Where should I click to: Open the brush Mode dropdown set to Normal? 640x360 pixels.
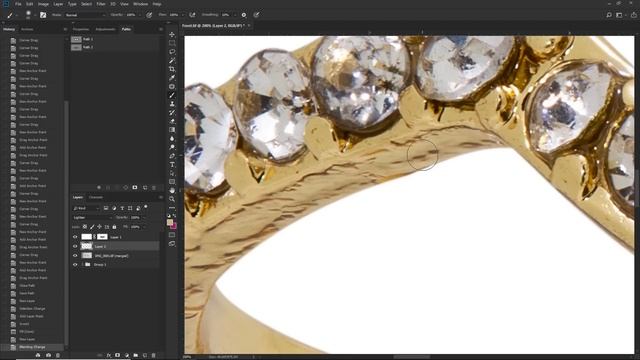(85, 15)
